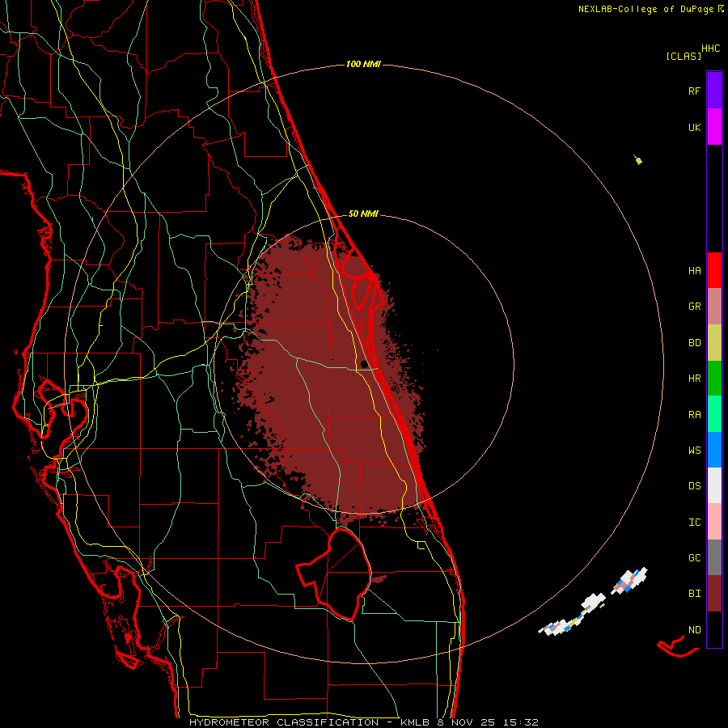This screenshot has width=728, height=728.
Task: Click the WS legend label
Action: [694, 451]
